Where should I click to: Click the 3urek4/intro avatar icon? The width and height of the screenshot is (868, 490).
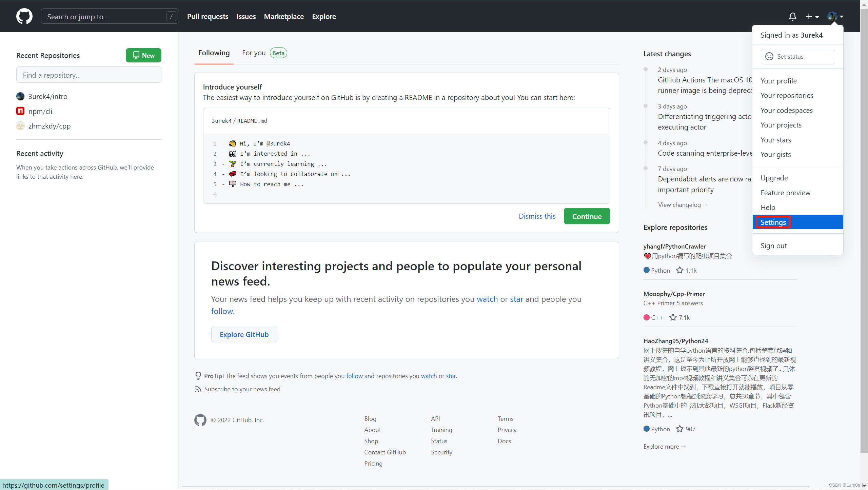(x=20, y=96)
